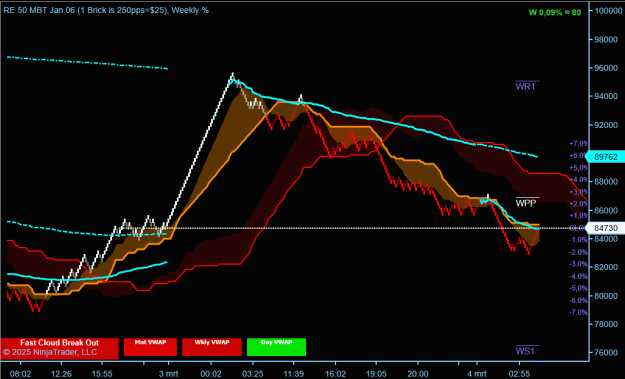Toggle the Wkly VWAP button
Viewport: 625px width, 379px height.
coord(212,347)
